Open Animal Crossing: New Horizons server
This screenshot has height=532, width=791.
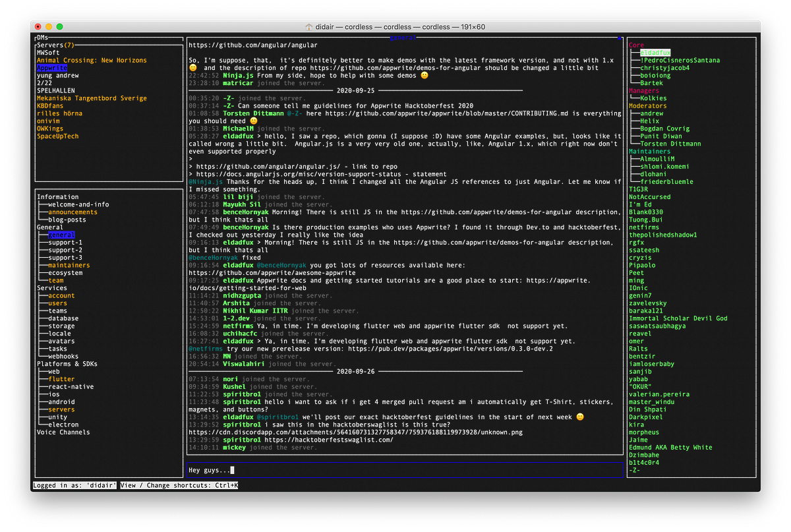point(92,61)
